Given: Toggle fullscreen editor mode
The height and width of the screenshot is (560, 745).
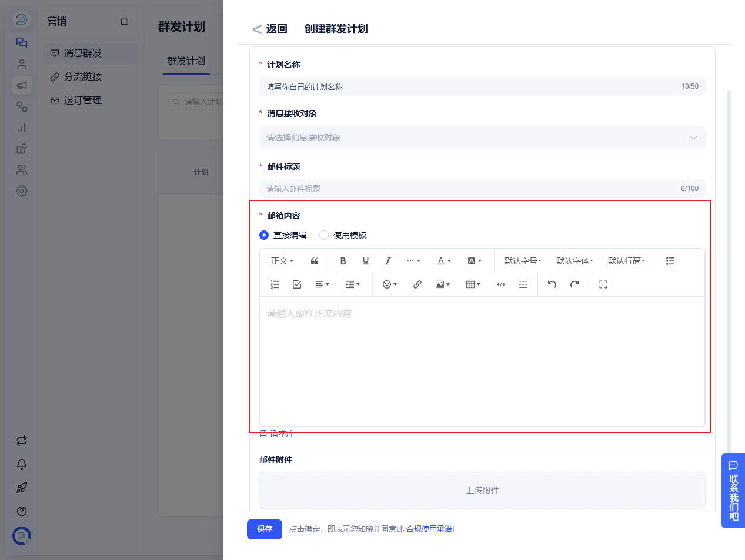Looking at the screenshot, I should tap(603, 284).
